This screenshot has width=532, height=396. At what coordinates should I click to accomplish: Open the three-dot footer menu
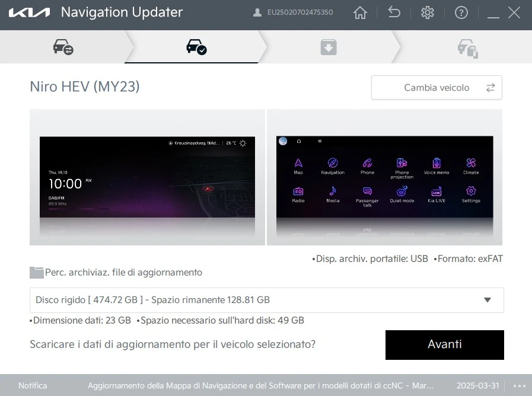click(x=519, y=385)
